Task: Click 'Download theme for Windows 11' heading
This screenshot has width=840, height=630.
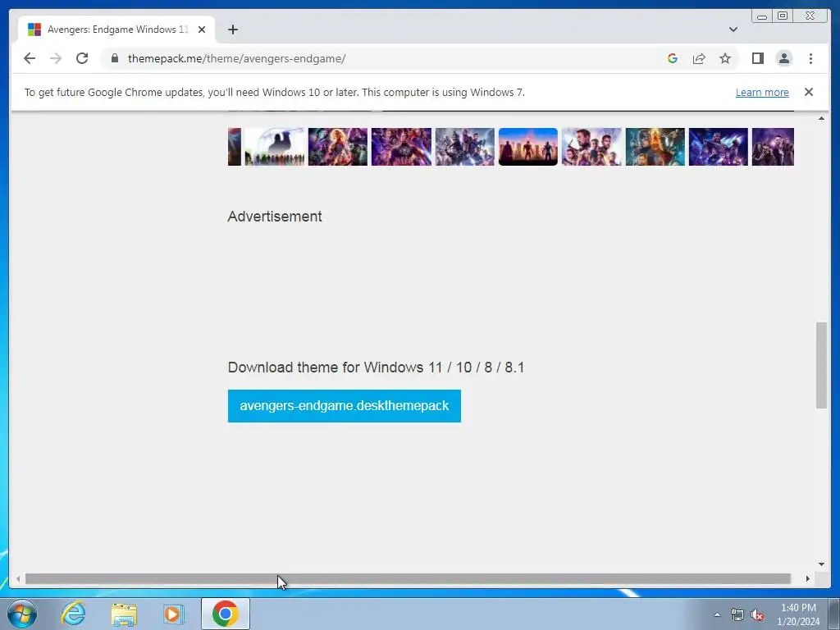Action: pos(376,367)
